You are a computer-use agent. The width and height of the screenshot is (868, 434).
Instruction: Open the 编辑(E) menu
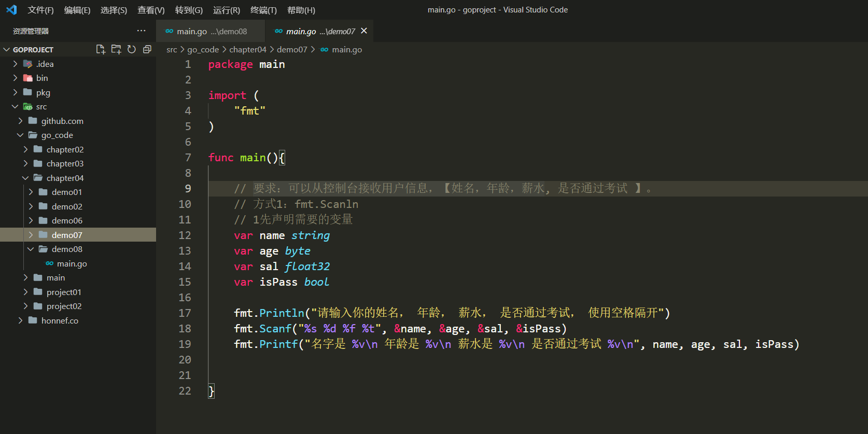point(77,10)
